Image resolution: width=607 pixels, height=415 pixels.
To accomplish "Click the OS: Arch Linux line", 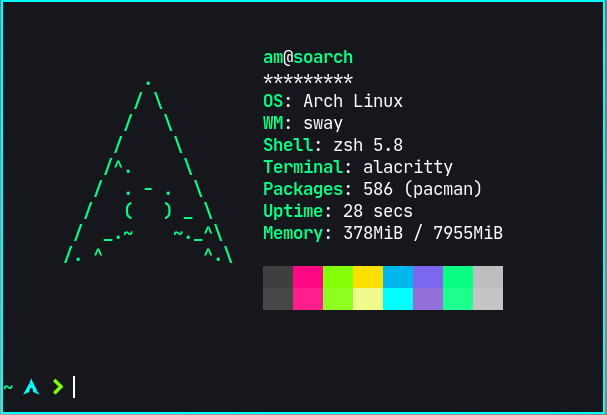I will (x=333, y=101).
